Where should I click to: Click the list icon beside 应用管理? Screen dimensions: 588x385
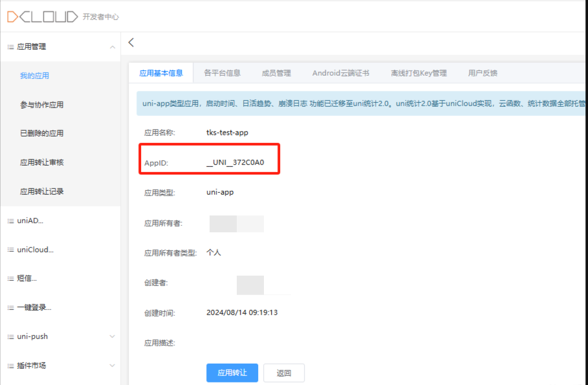pyautogui.click(x=10, y=47)
